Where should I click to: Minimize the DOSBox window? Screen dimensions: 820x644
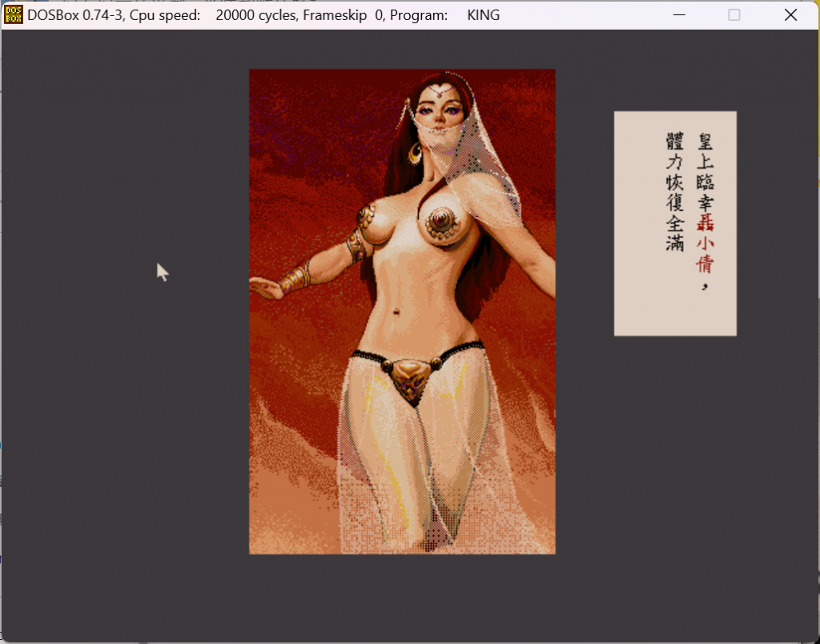coord(679,15)
